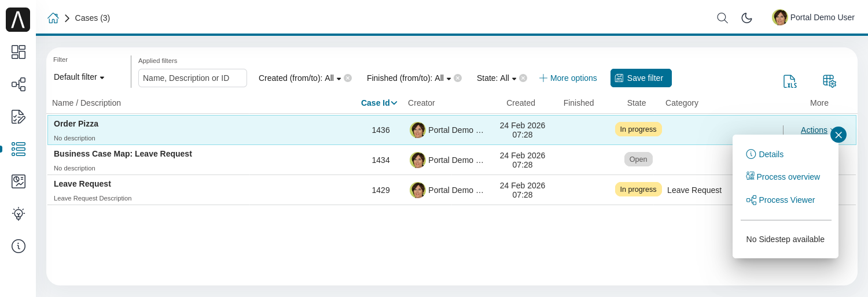
Task: Sort by State column header
Action: 637,103
